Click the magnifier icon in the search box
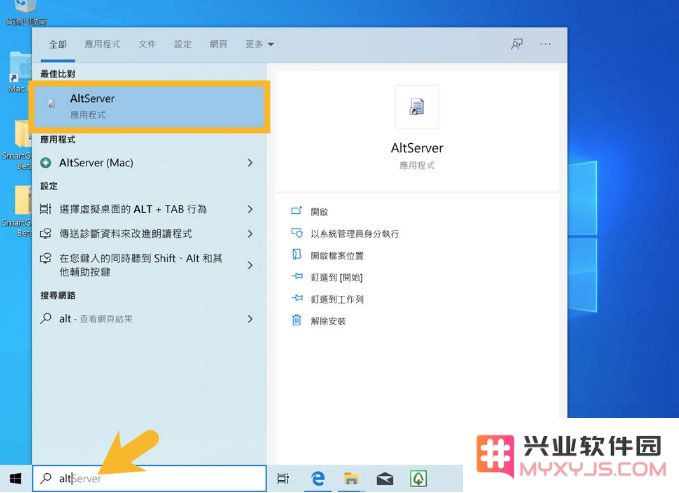This screenshot has height=493, width=679. point(45,478)
